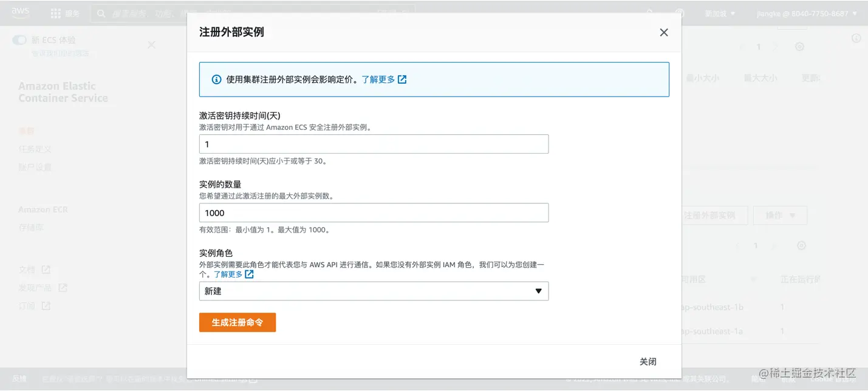Viewport: 868px width, 391px height.
Task: Select 任务定义 in the side navigation
Action: (x=35, y=149)
